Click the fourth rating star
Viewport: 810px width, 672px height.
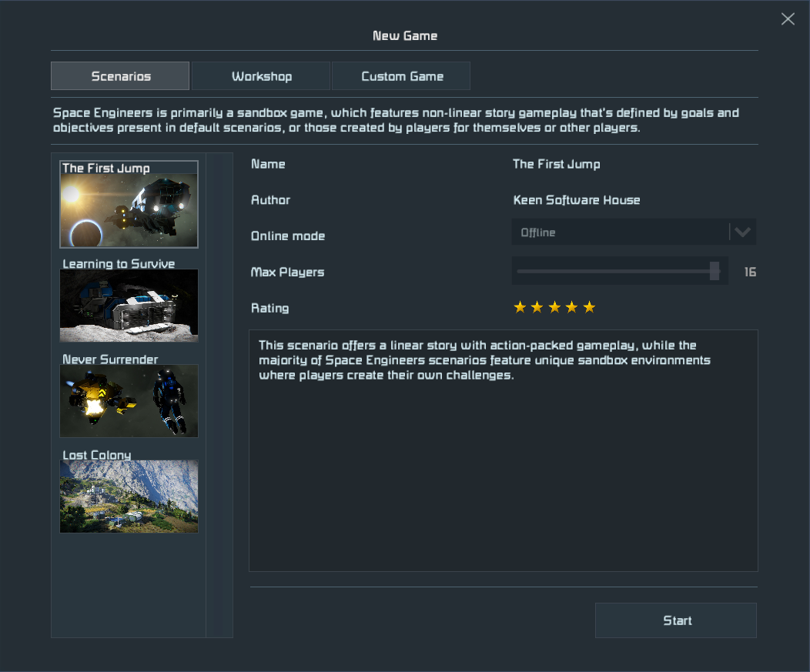point(571,307)
